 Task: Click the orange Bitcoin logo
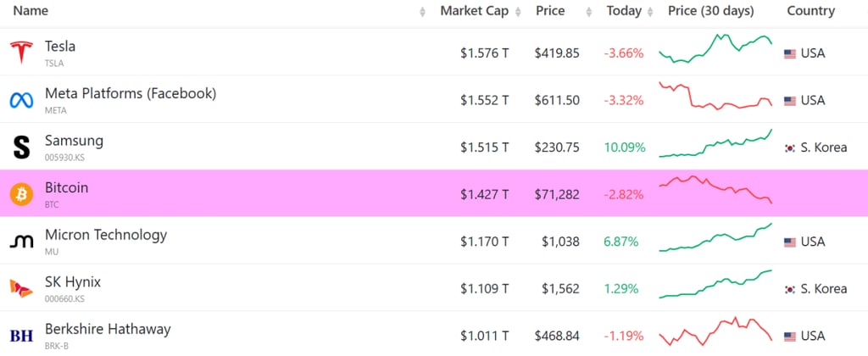click(21, 194)
